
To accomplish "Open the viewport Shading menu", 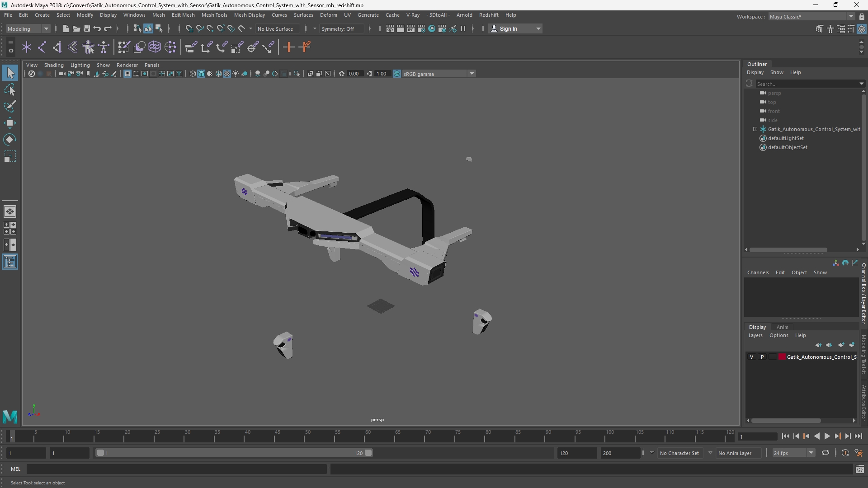I will (54, 65).
